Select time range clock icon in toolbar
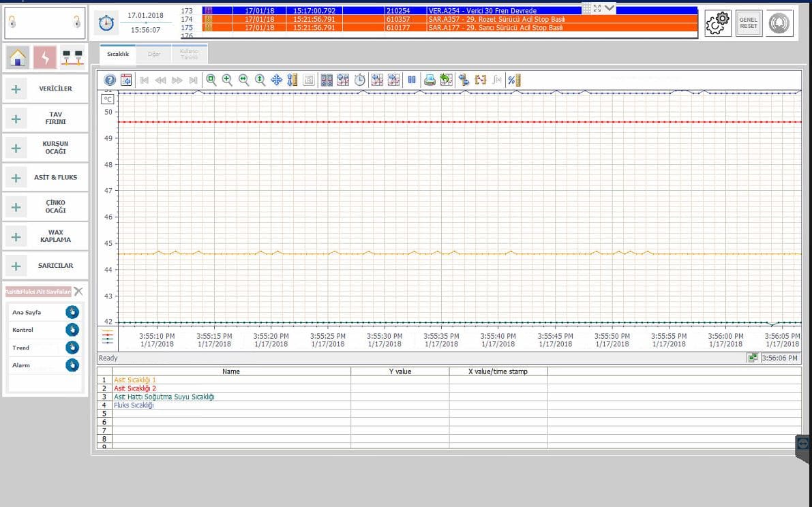Image resolution: width=812 pixels, height=507 pixels. pos(360,80)
